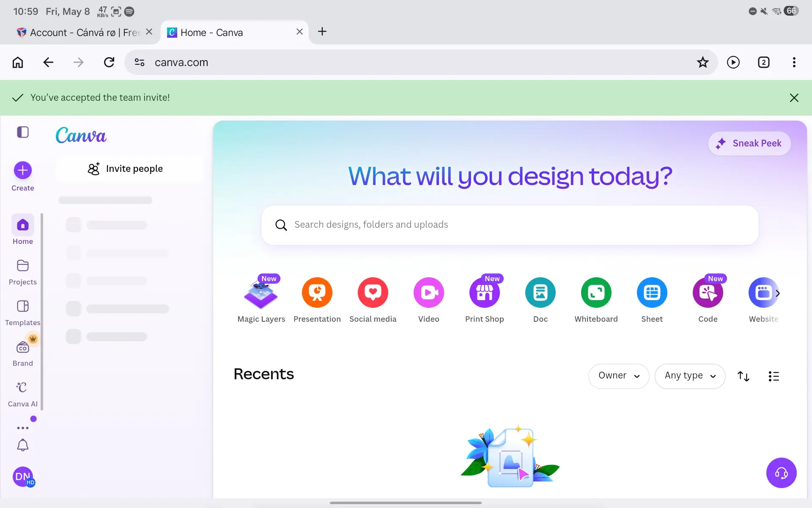Start a Magic Layers design
The image size is (812, 508).
pyautogui.click(x=261, y=299)
